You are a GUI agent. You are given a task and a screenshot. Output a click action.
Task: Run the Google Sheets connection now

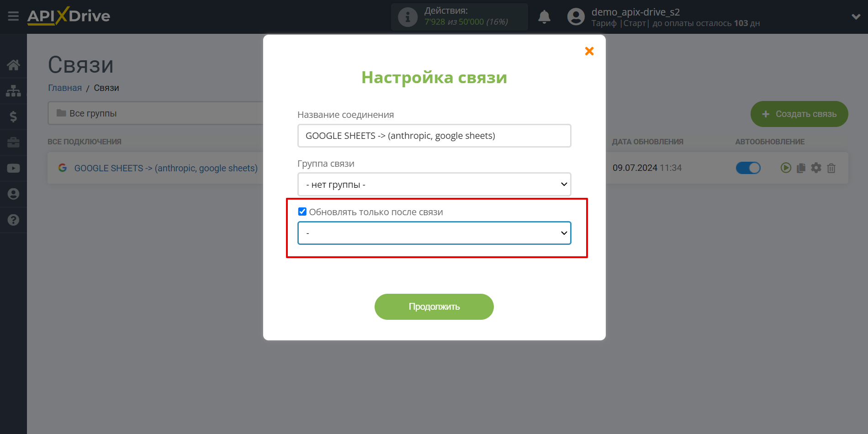pos(786,168)
